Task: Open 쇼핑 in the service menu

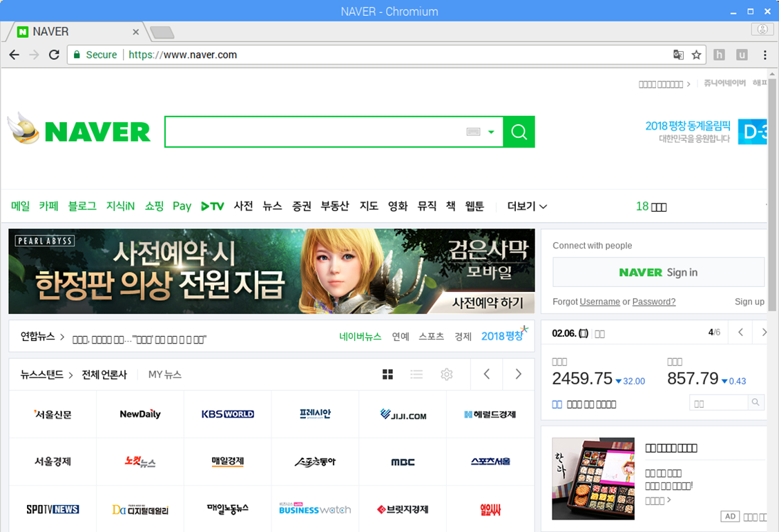Action: click(x=154, y=206)
